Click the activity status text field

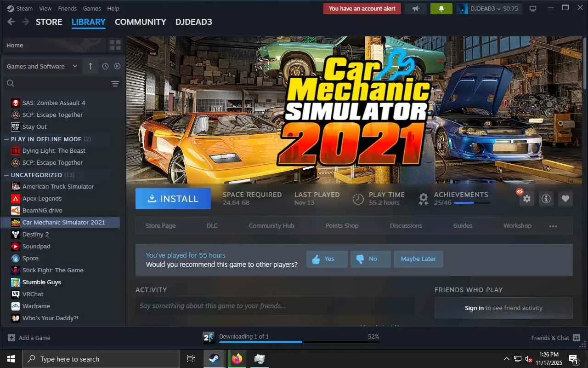click(x=275, y=306)
